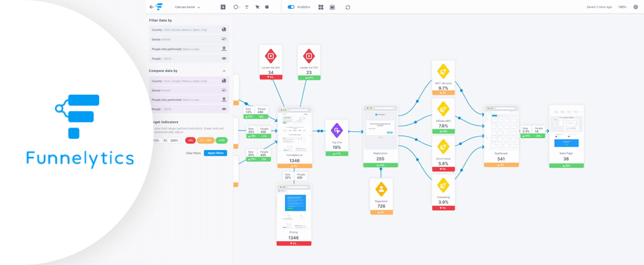
Task: Select the Text tool
Action: click(x=246, y=7)
